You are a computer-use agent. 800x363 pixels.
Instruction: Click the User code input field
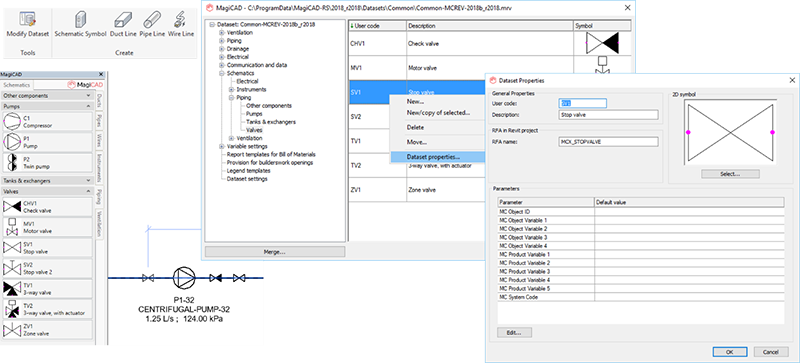pos(583,103)
